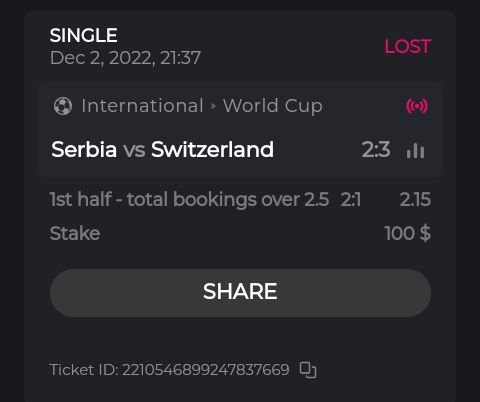The width and height of the screenshot is (480, 402).
Task: Click the Switzerland team name
Action: click(x=212, y=149)
